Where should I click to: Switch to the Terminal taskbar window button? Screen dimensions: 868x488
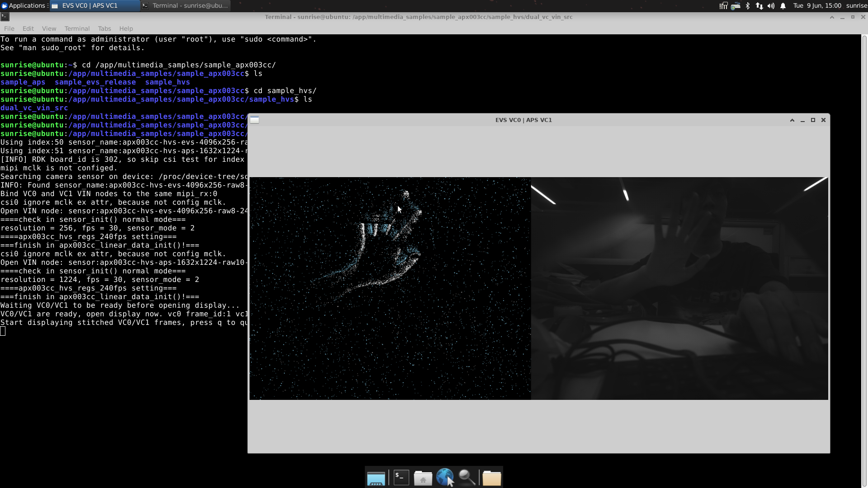(185, 5)
